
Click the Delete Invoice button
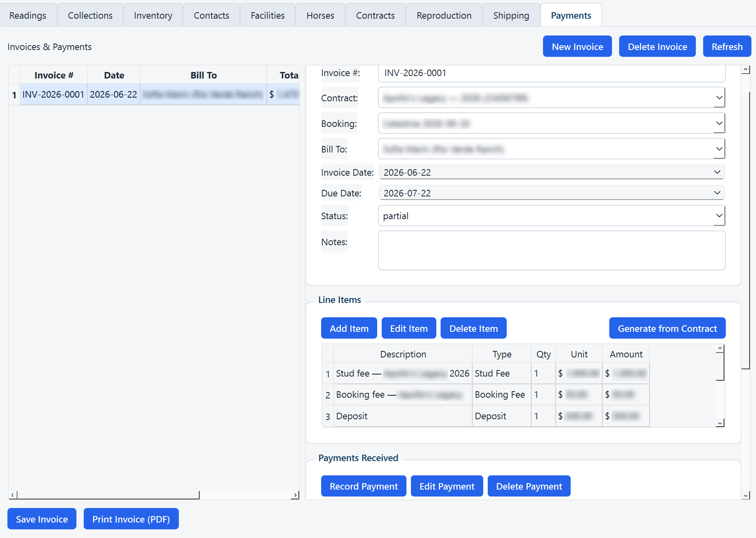tap(658, 46)
